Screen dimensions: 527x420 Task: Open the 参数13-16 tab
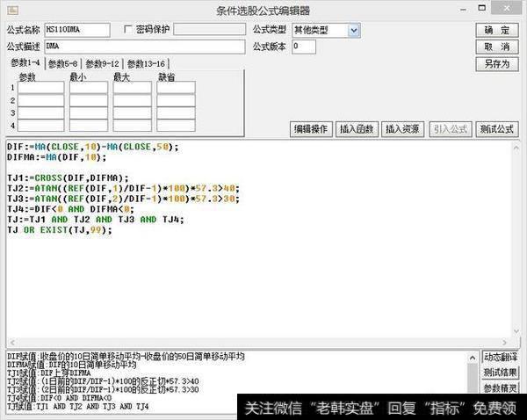click(146, 63)
